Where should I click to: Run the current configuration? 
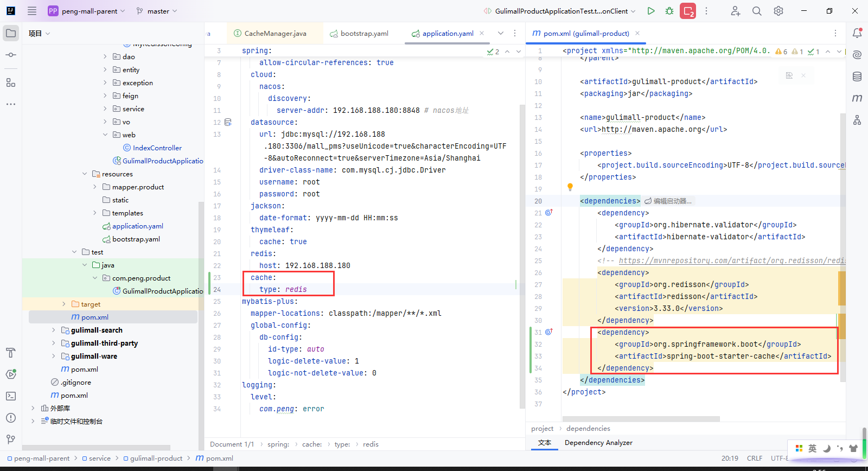pyautogui.click(x=651, y=11)
